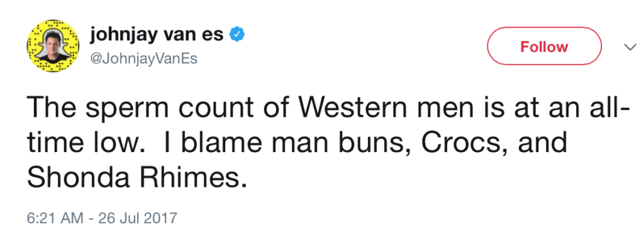Click the face inside the Snapcode avatar

(53, 43)
